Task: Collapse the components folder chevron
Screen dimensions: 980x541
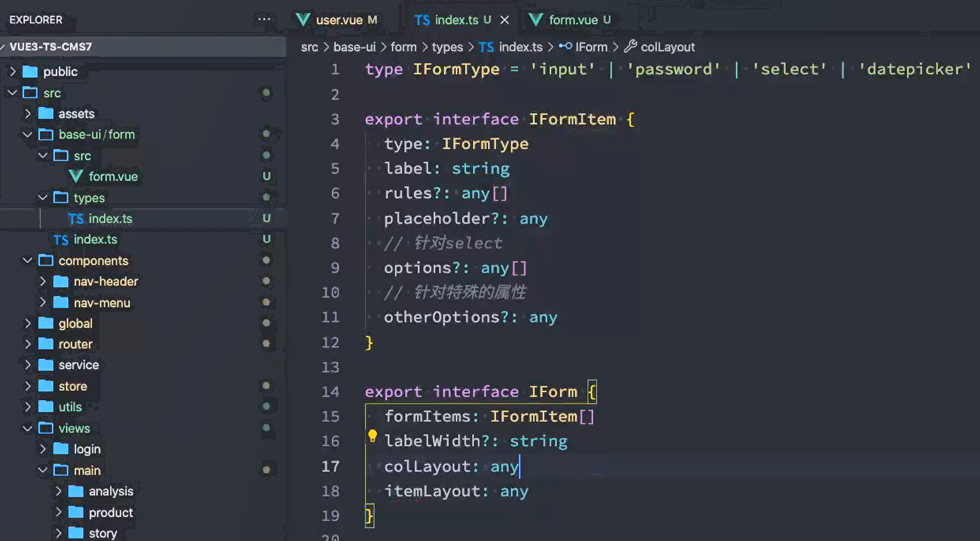Action: pyautogui.click(x=27, y=261)
